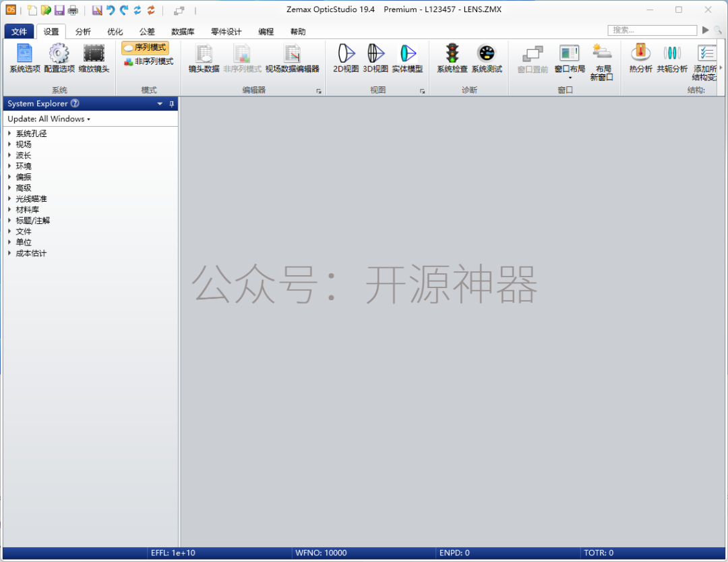Click the EFFL value in status bar

(173, 553)
